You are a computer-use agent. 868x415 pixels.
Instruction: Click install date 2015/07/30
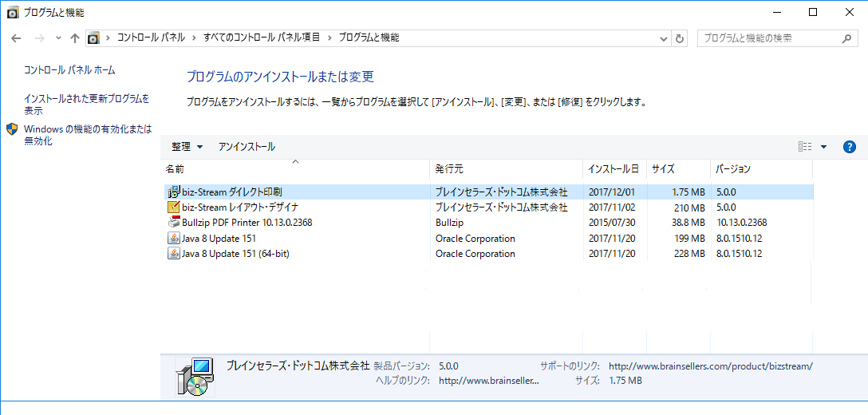pos(611,223)
